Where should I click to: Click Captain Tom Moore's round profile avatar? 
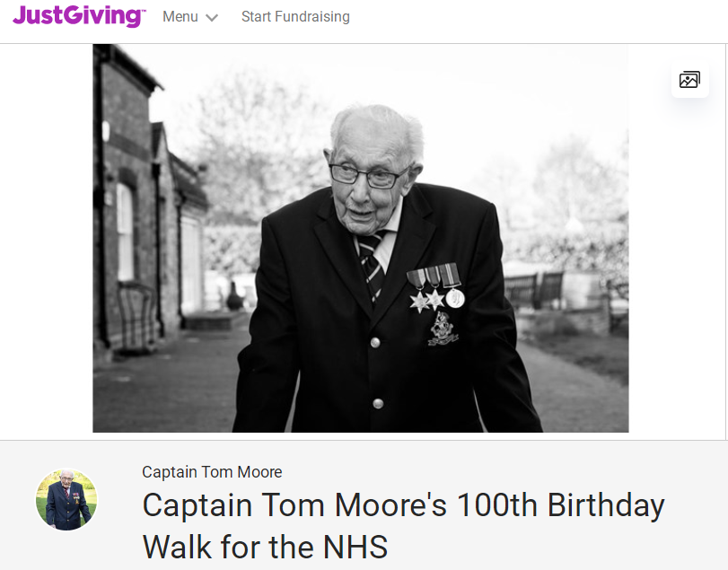(66, 499)
